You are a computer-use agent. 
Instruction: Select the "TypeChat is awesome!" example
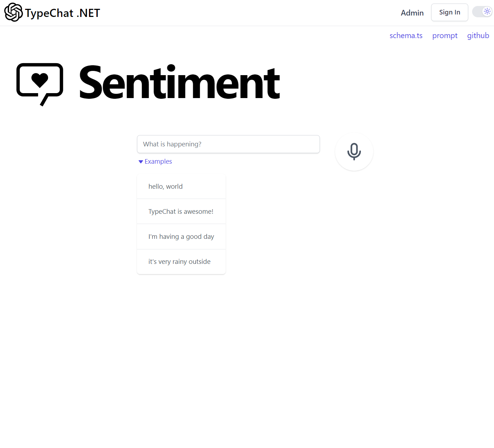tap(181, 211)
